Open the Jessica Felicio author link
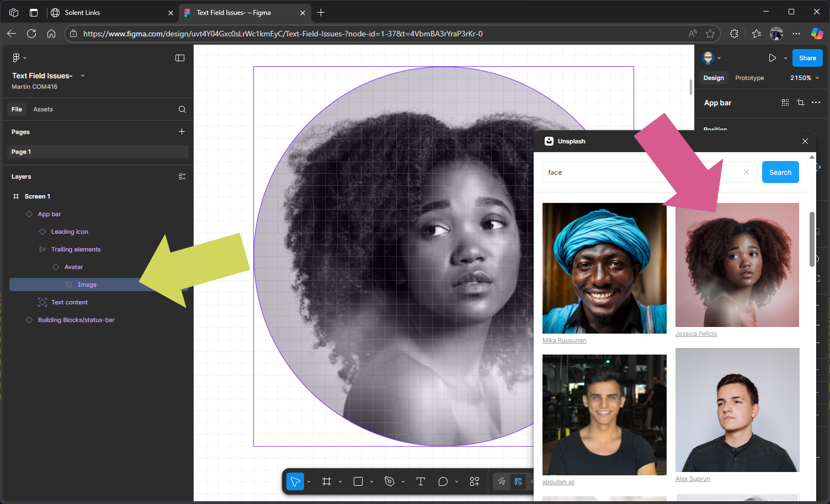 [x=696, y=334]
